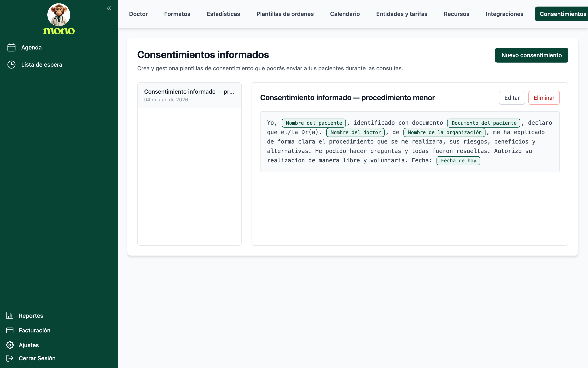Click the Agenda calendar icon
The width and height of the screenshot is (588, 368).
[11, 47]
